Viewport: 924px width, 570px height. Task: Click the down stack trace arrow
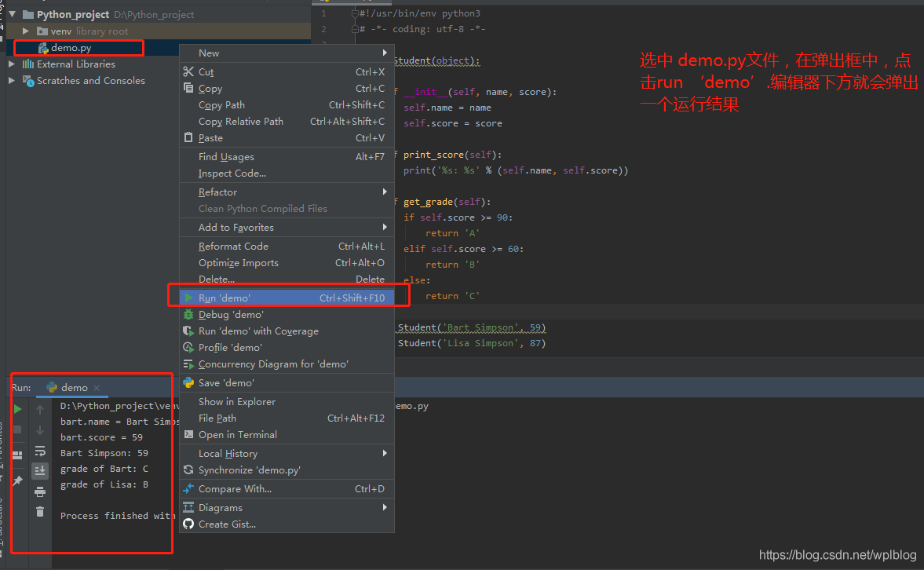click(x=40, y=429)
